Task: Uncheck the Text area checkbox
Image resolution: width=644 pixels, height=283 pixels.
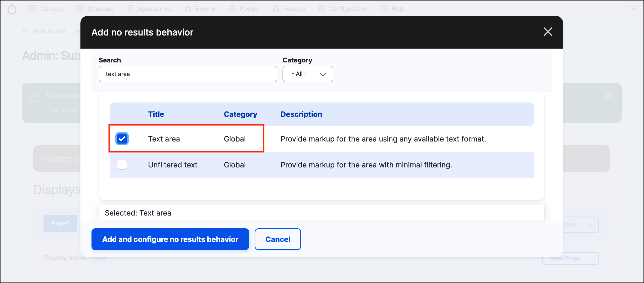Action: tap(122, 139)
